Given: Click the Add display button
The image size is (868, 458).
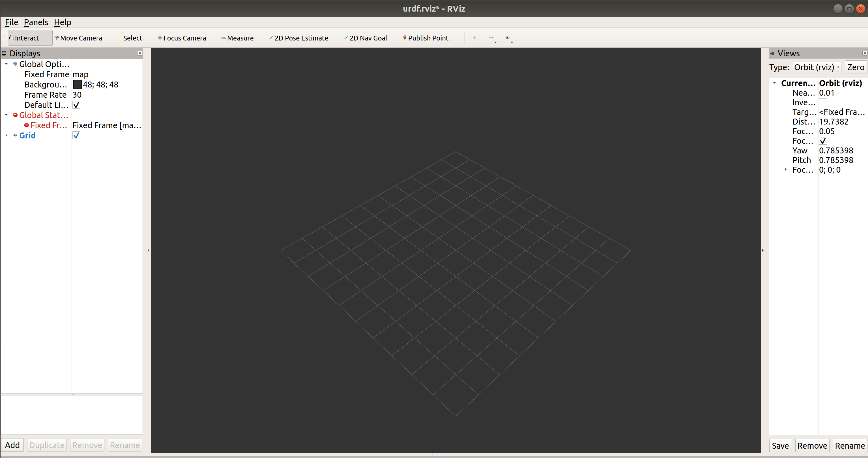Looking at the screenshot, I should [12, 445].
